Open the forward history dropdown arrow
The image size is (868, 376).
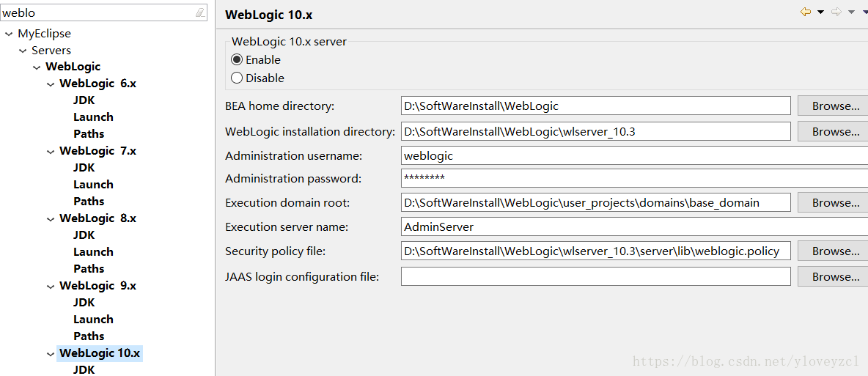tap(851, 12)
